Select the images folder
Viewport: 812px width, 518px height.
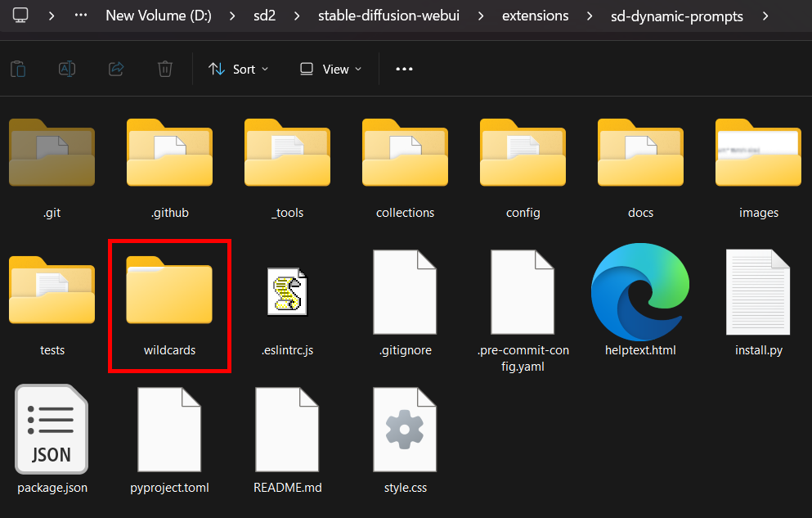[758, 166]
